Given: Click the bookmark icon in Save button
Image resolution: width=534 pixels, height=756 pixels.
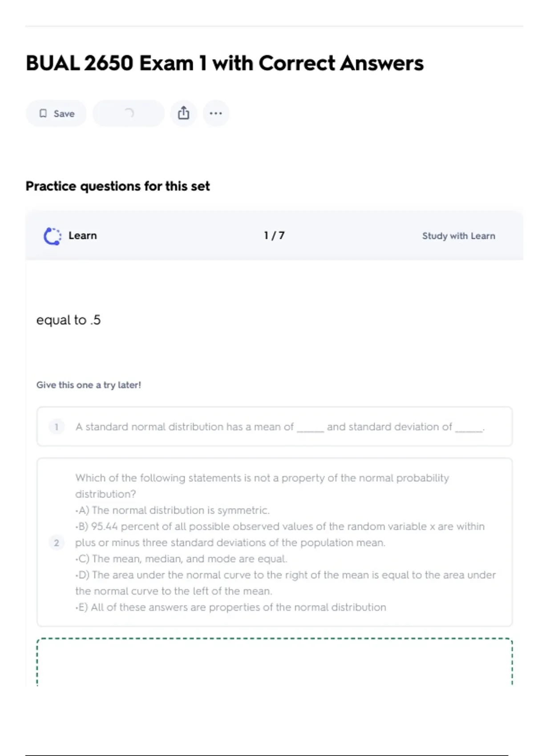Looking at the screenshot, I should pyautogui.click(x=43, y=113).
